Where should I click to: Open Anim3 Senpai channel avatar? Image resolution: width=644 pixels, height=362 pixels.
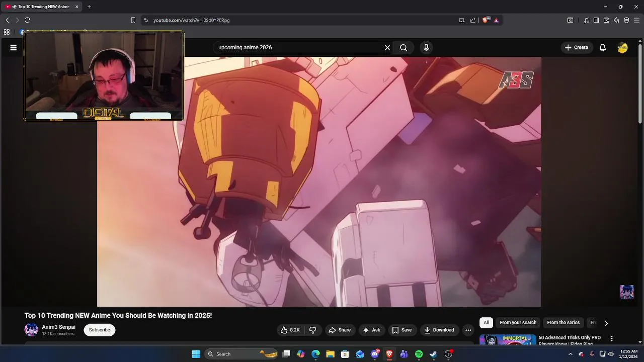(x=31, y=330)
